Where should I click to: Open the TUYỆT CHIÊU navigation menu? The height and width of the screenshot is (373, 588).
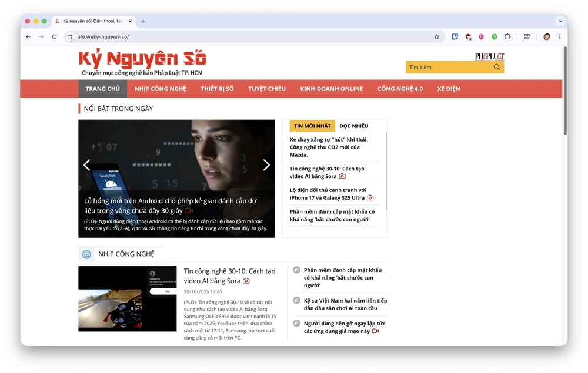[266, 88]
